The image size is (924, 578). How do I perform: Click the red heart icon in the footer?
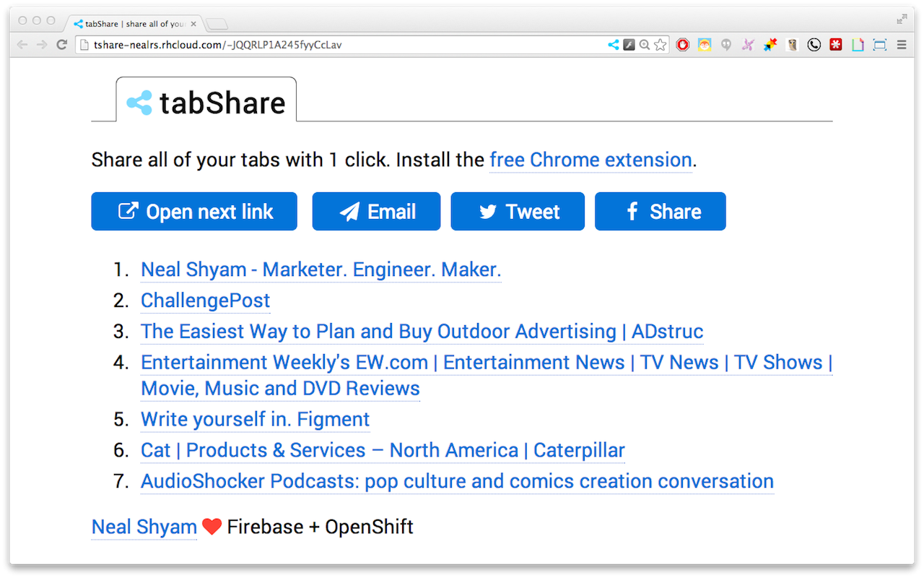click(212, 527)
